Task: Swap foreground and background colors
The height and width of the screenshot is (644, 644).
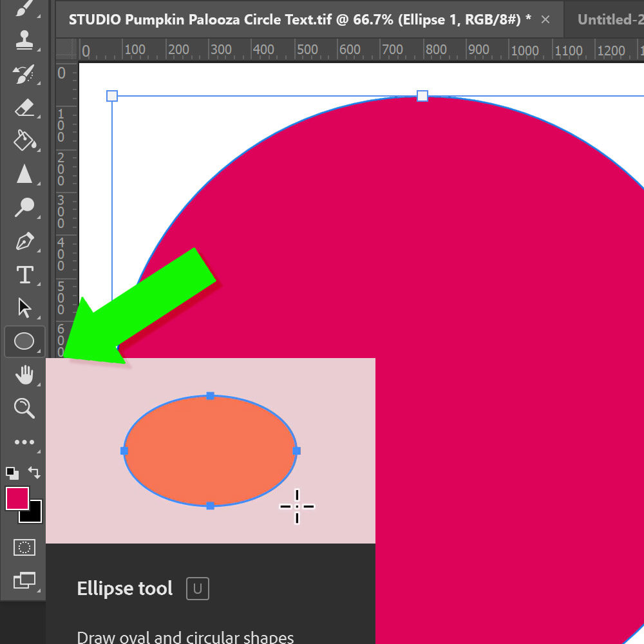Action: 35,473
